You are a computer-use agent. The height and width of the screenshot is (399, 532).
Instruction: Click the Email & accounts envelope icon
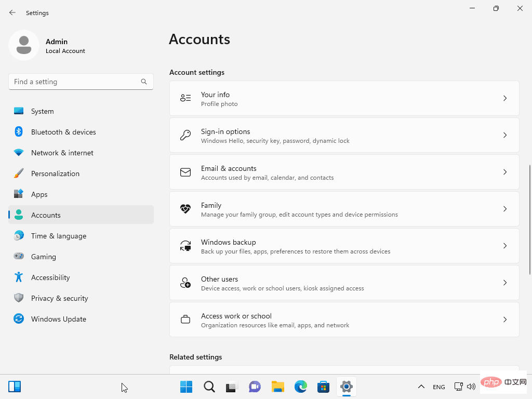pos(185,172)
